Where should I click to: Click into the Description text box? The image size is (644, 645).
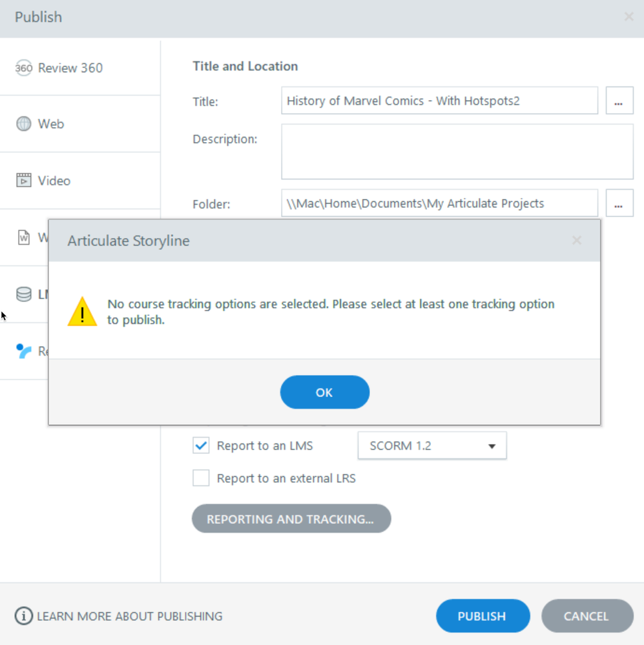point(457,152)
